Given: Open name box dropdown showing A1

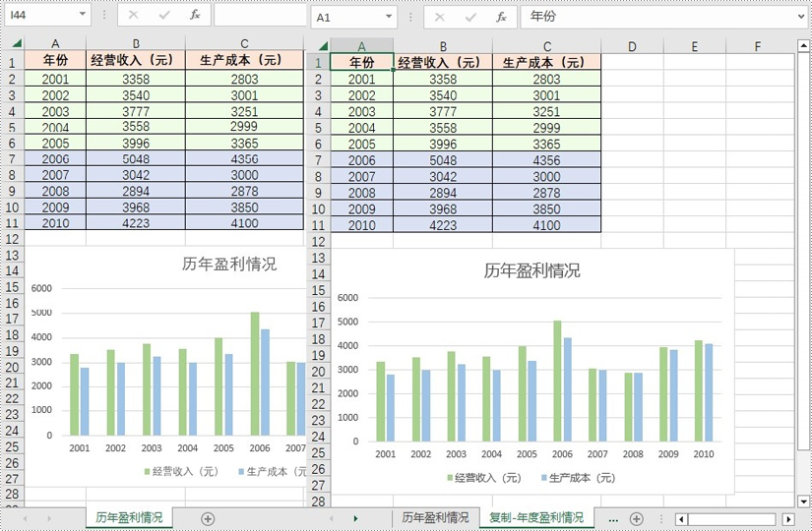Looking at the screenshot, I should click(389, 17).
